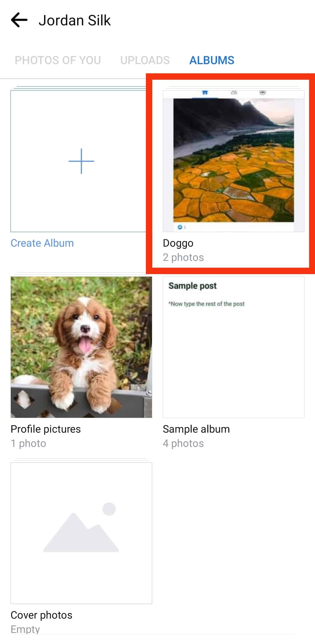315x644 pixels.
Task: Tap the Doggo album name
Action: coord(178,243)
